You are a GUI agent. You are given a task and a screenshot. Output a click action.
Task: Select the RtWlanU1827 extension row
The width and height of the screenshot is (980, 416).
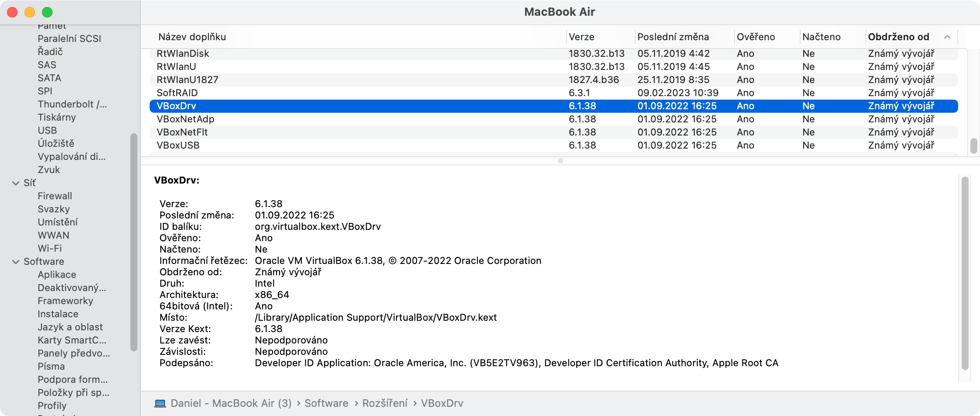[553, 80]
